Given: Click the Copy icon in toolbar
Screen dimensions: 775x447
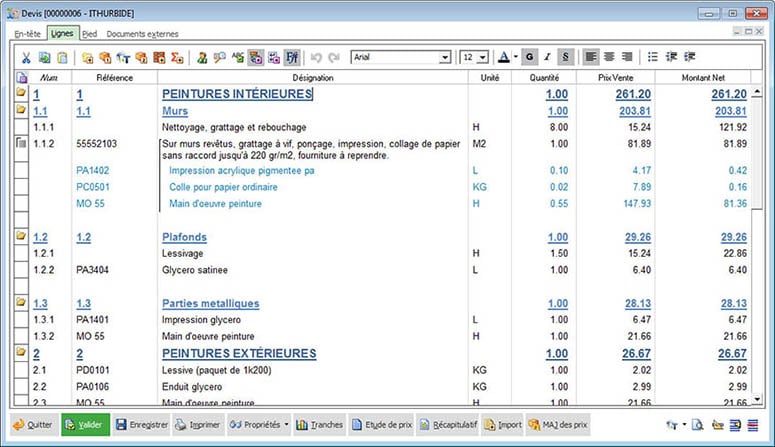Looking at the screenshot, I should [44, 58].
